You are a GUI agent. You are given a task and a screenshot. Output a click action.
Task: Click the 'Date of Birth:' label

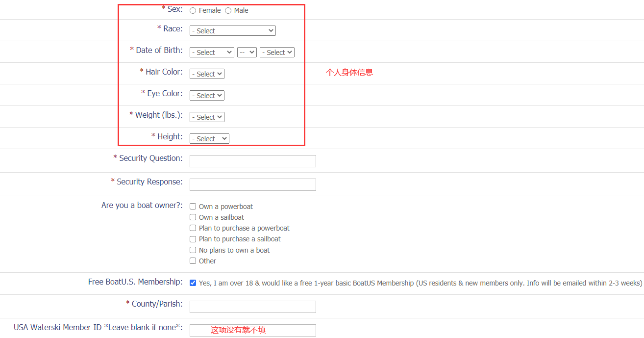159,51
